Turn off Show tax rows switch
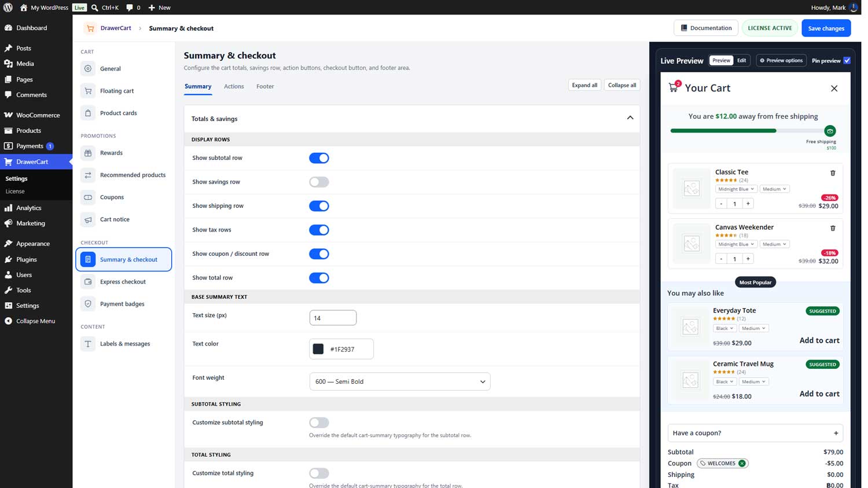This screenshot has width=868, height=488. coord(319,230)
